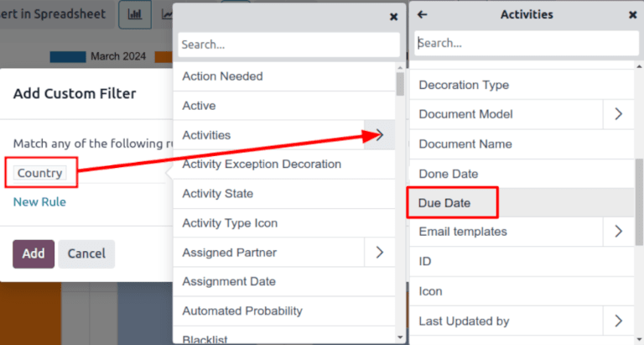Select the Due Date field

pyautogui.click(x=444, y=203)
